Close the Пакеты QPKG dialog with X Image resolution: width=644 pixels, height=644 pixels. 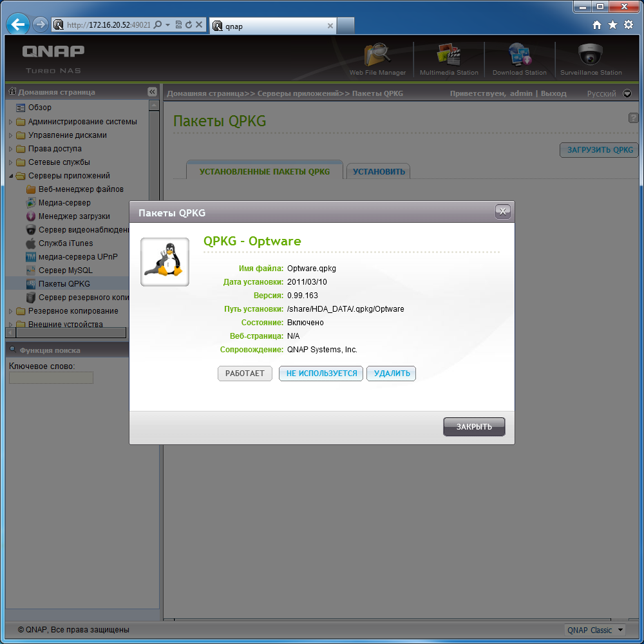click(502, 211)
